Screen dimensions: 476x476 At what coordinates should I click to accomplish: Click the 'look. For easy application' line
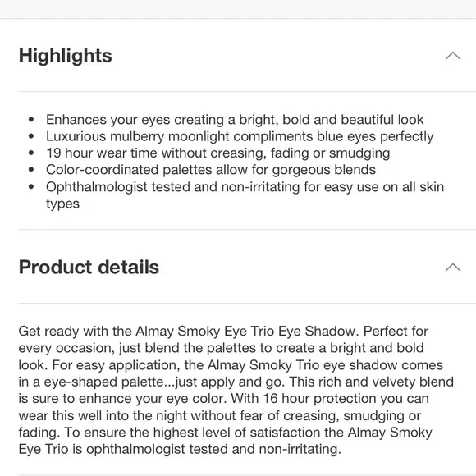pos(231,365)
